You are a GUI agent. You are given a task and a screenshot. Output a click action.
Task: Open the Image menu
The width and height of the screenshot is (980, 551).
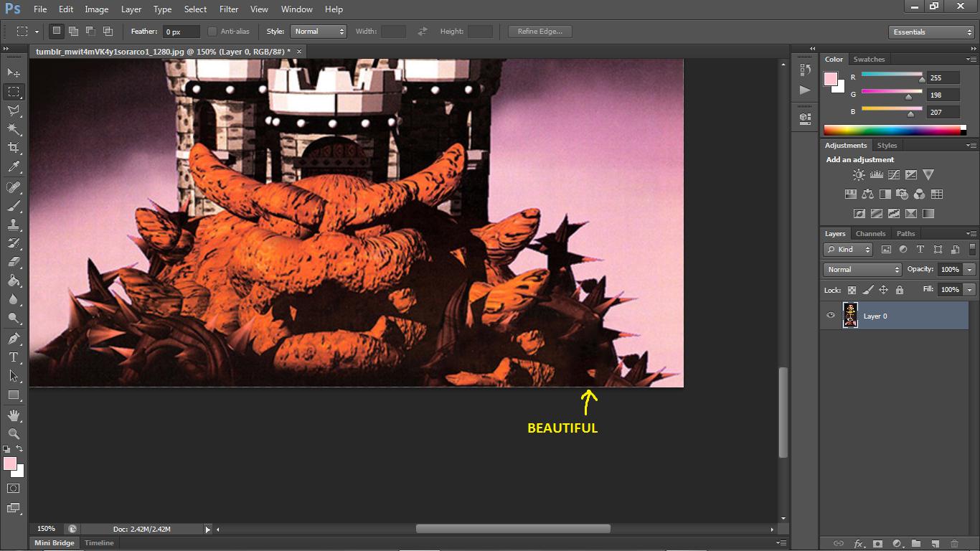point(97,9)
